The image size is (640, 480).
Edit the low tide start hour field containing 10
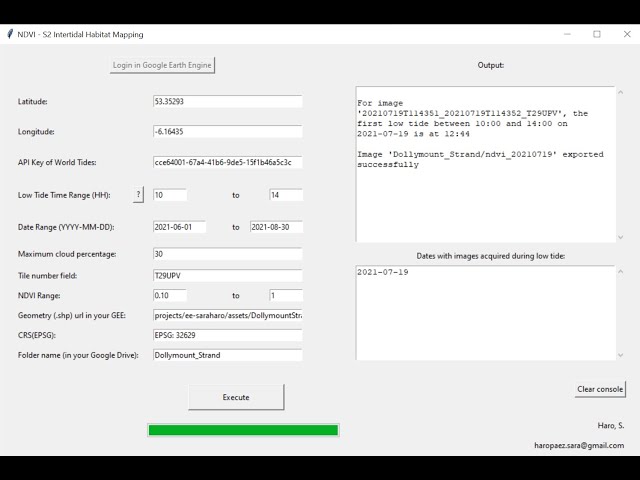[x=170, y=195]
